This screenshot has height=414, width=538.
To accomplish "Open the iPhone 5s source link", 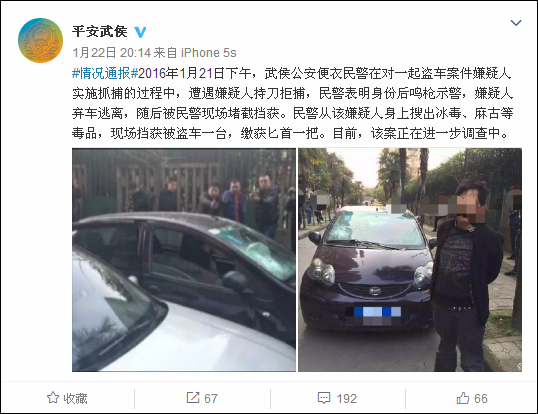I will click(209, 53).
